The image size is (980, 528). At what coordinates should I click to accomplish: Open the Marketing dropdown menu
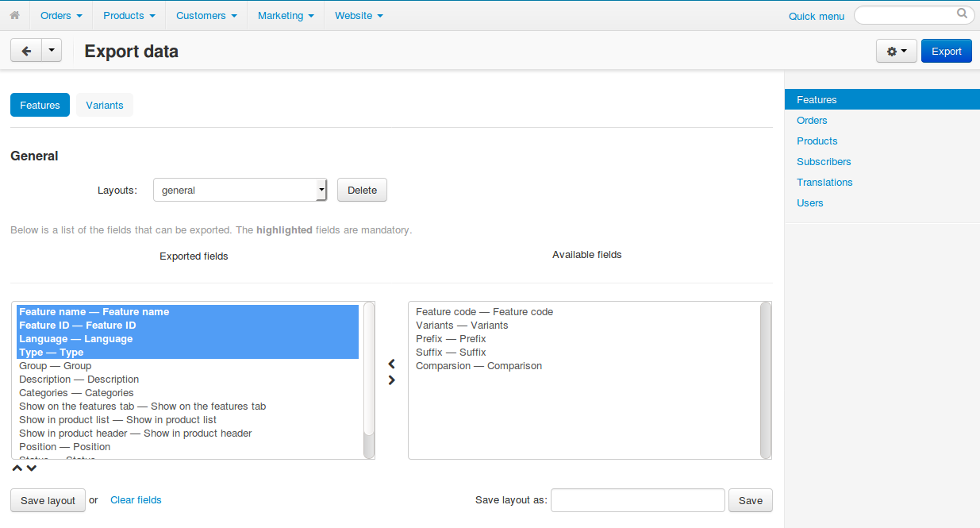click(286, 15)
